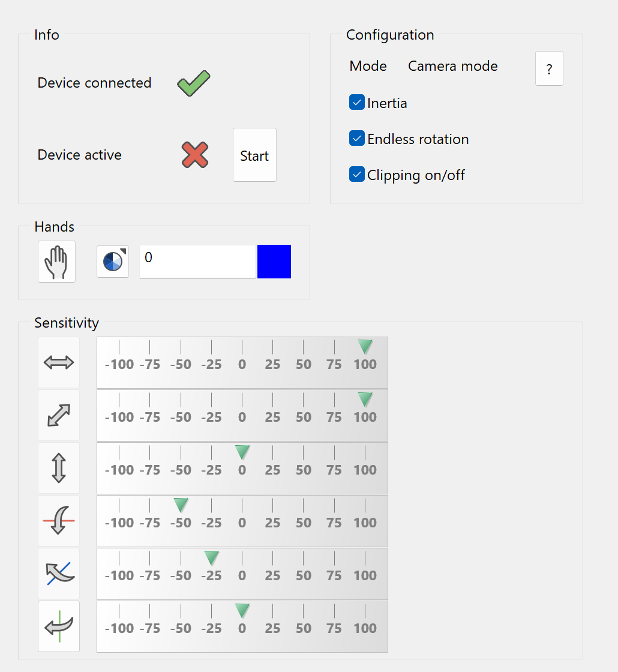
Task: Click the numeric input field showing 0
Action: [x=197, y=261]
